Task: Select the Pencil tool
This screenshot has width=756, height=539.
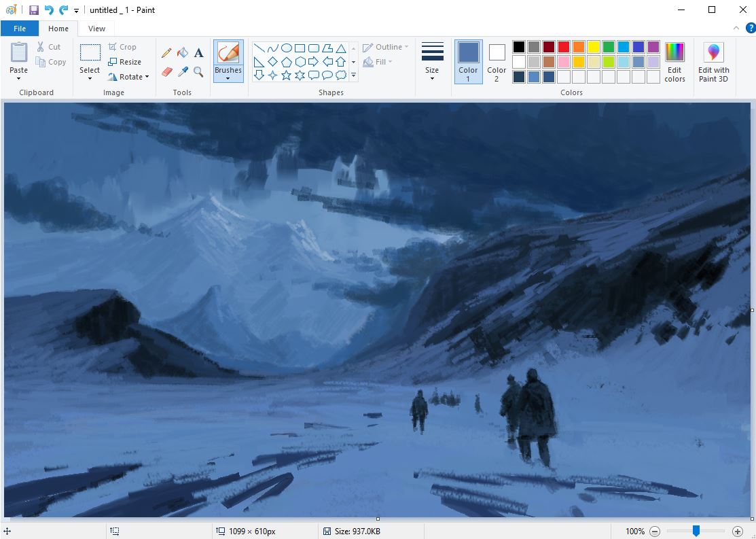Action: coord(167,52)
